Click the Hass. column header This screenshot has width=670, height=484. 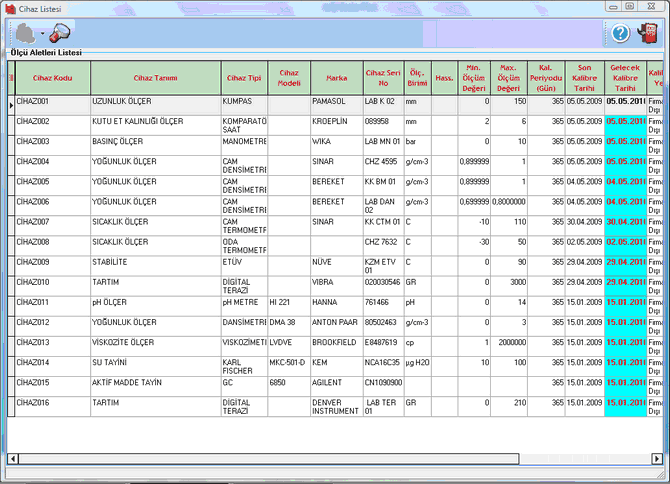(x=444, y=78)
